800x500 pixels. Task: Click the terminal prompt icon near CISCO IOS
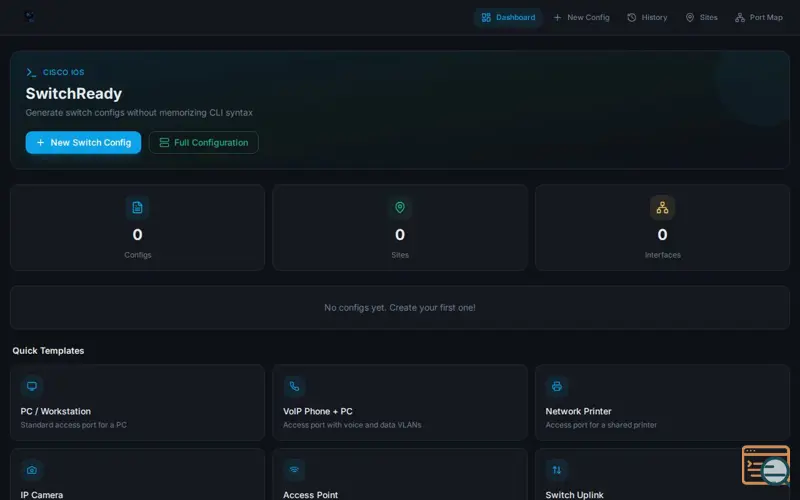point(31,72)
